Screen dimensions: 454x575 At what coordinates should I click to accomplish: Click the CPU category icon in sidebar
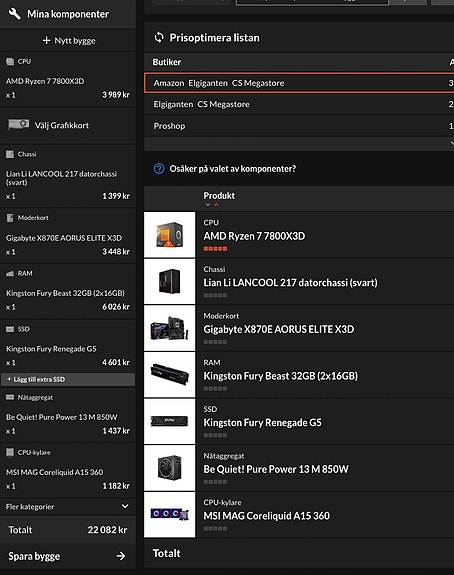(10, 62)
